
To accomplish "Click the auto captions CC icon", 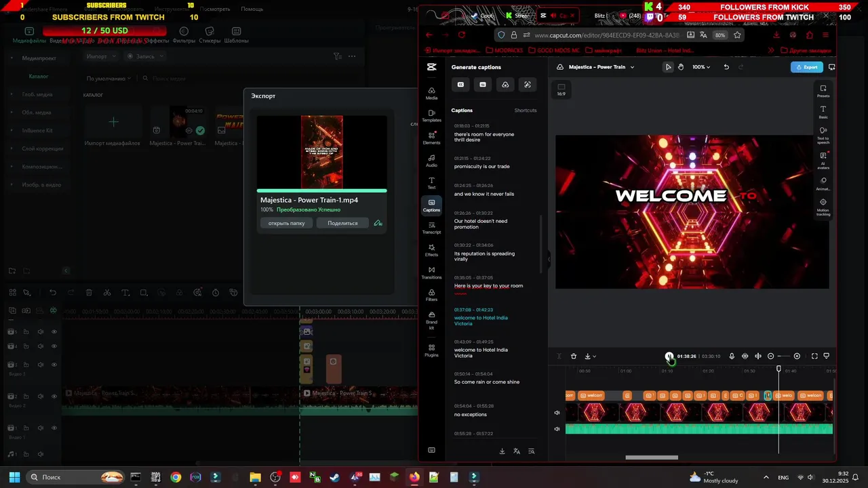I will pos(460,85).
